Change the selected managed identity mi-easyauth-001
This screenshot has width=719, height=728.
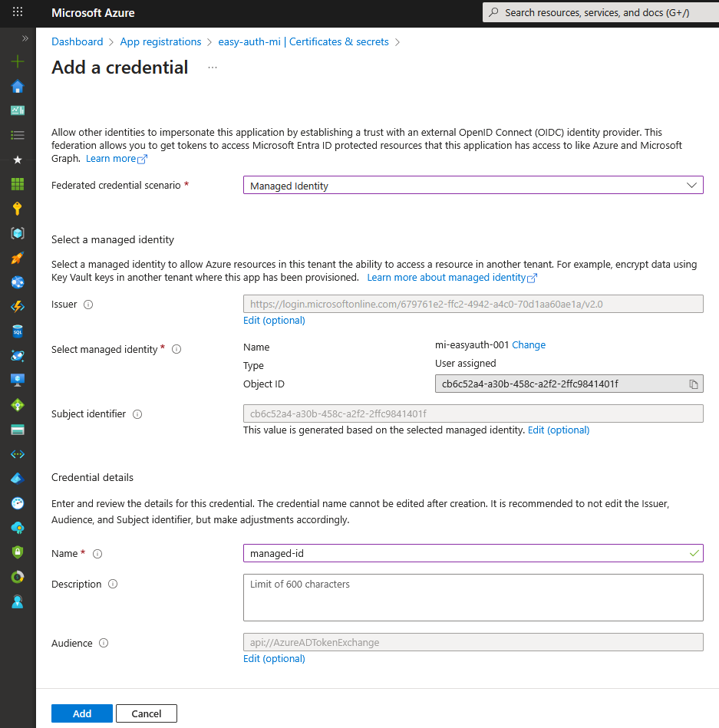coord(529,345)
